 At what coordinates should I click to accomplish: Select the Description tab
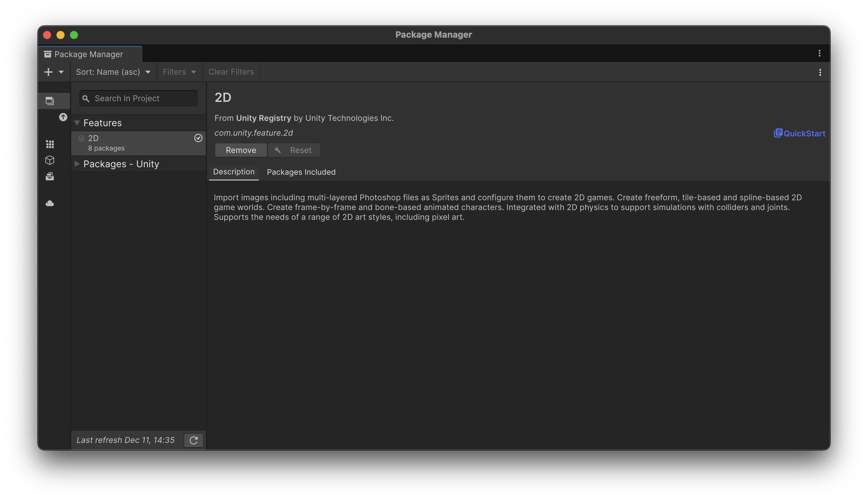point(234,172)
